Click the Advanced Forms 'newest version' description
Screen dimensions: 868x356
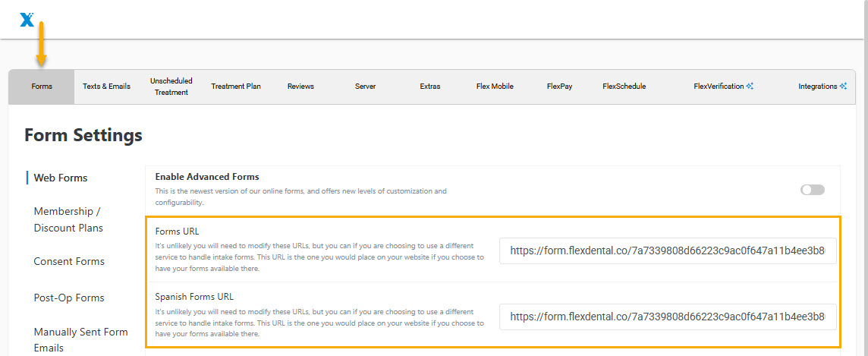tap(300, 197)
